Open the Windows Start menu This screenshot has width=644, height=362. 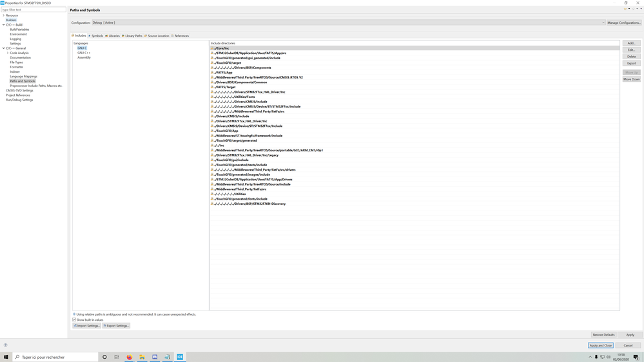tap(6, 357)
